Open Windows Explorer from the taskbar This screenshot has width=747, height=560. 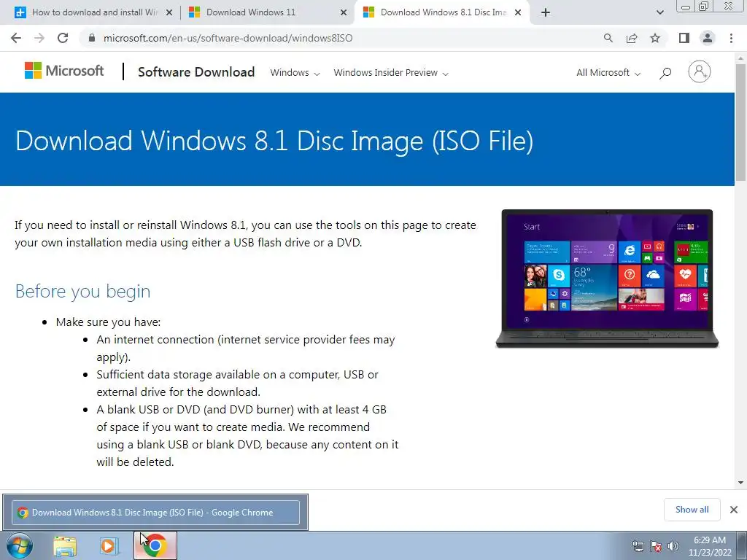(65, 545)
